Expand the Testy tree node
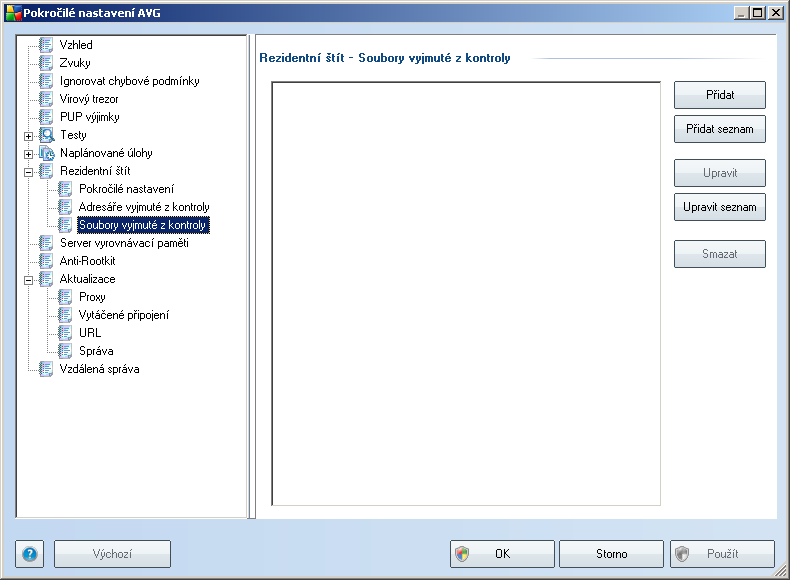Image resolution: width=790 pixels, height=580 pixels. click(28, 136)
